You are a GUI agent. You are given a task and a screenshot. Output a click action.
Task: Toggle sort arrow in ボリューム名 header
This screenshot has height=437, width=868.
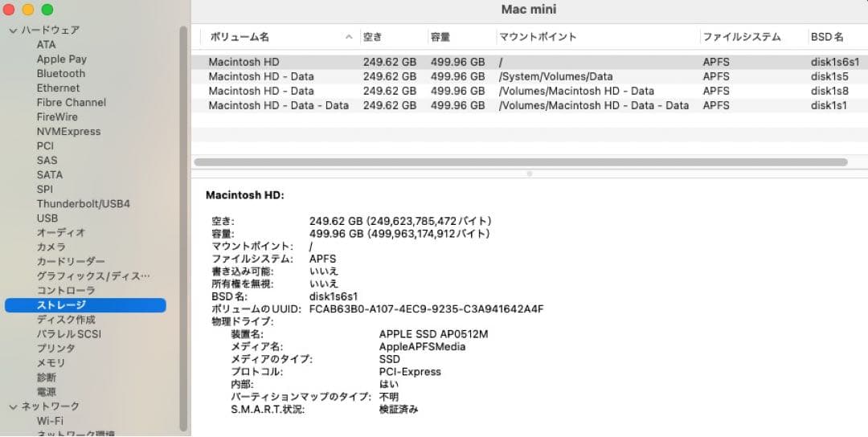tap(349, 37)
